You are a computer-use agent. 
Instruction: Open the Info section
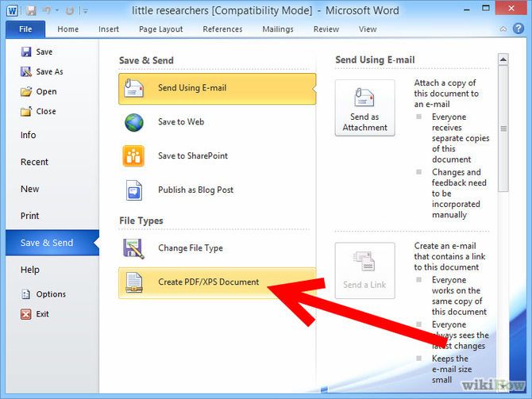click(x=28, y=135)
